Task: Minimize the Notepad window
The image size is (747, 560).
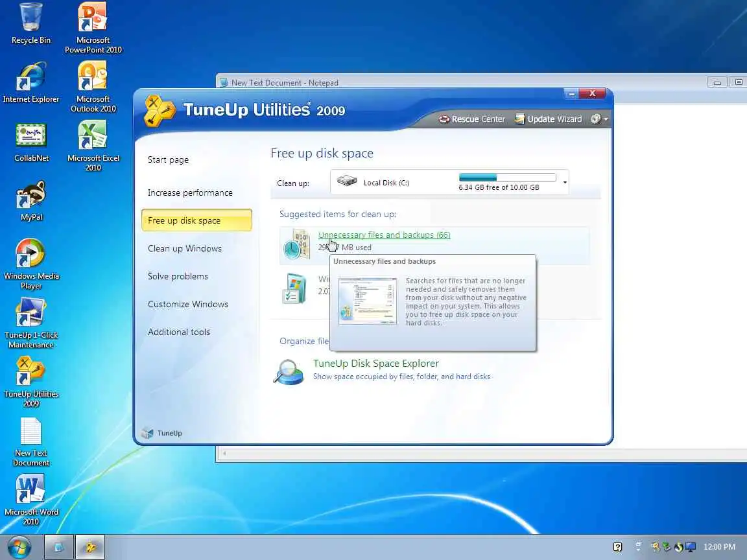Action: pyautogui.click(x=717, y=82)
